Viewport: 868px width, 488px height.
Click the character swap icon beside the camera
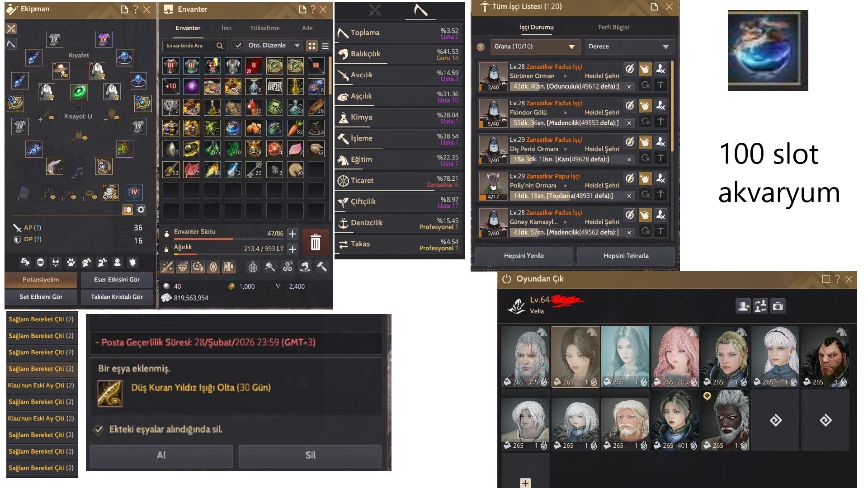[760, 306]
